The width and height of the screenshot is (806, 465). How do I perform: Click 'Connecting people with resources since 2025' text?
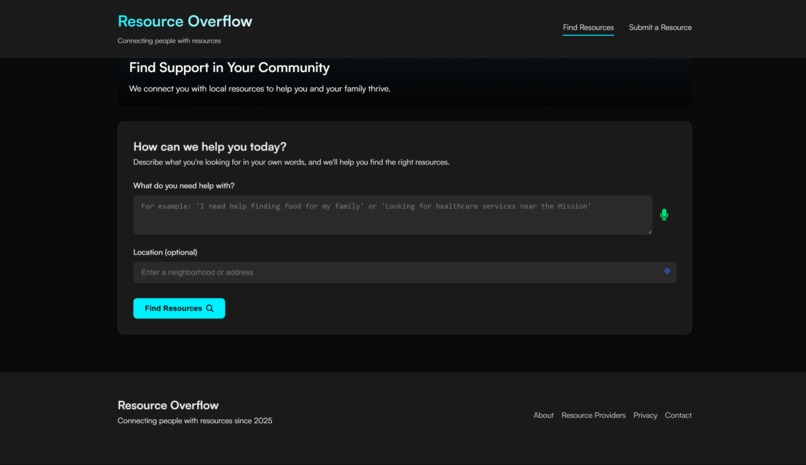195,421
